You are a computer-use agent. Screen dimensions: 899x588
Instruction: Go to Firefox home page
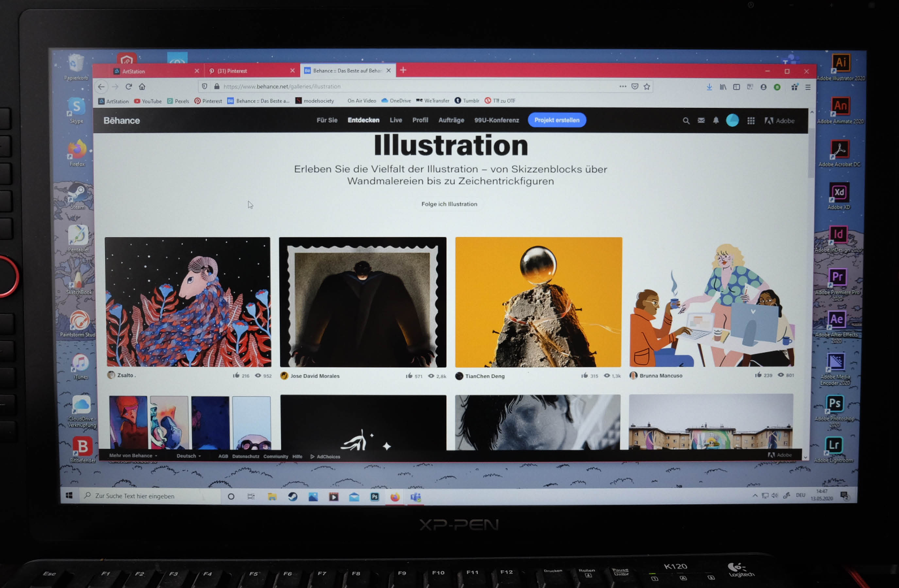(x=142, y=87)
